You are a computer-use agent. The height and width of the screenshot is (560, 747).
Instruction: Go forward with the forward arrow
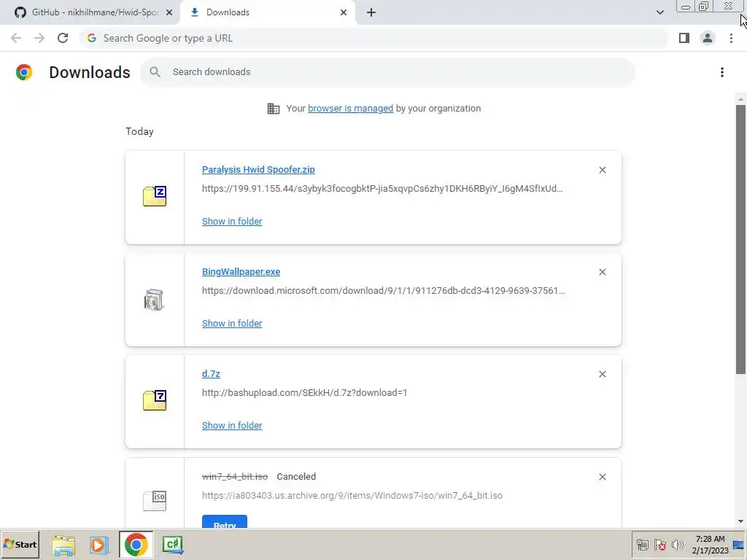(x=39, y=38)
